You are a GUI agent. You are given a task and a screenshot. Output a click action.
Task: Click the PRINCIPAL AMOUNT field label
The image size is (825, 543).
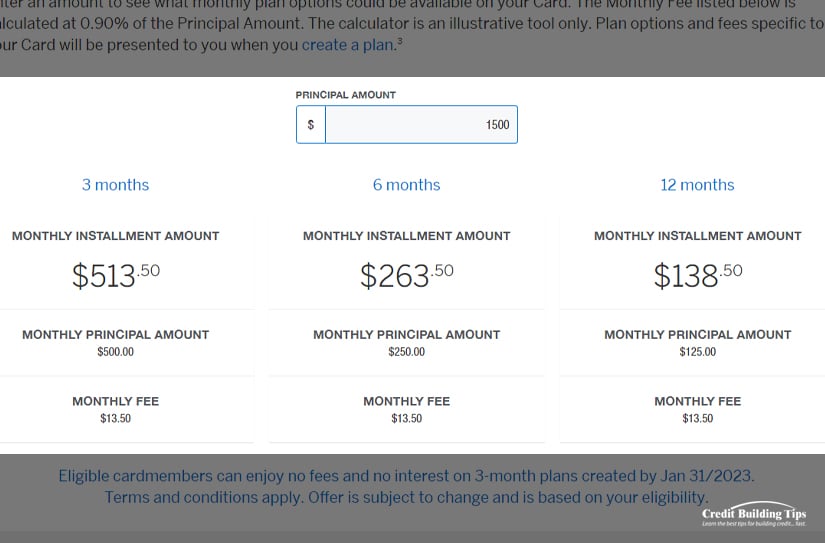point(346,95)
